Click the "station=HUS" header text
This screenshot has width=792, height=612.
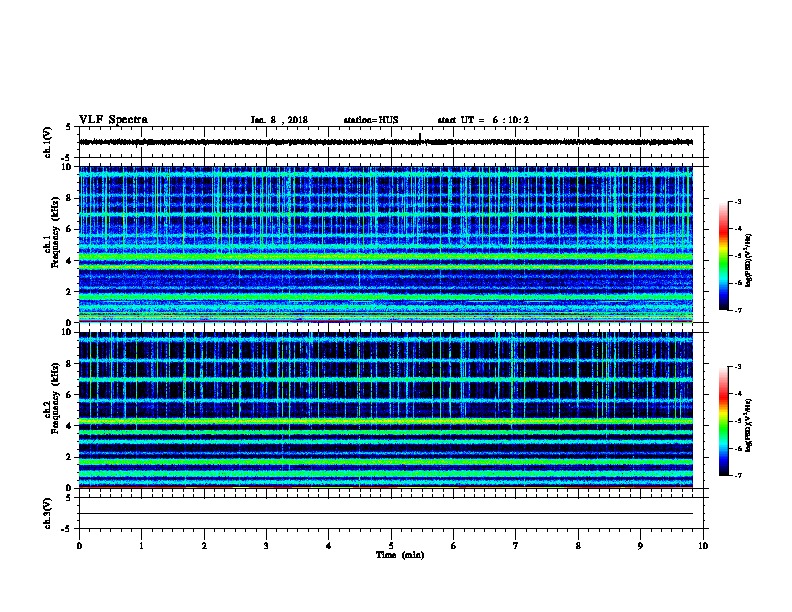pos(371,120)
